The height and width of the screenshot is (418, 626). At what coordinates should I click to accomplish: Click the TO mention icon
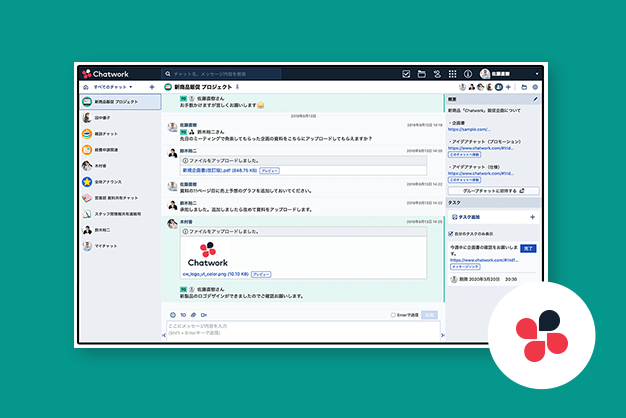pyautogui.click(x=183, y=315)
